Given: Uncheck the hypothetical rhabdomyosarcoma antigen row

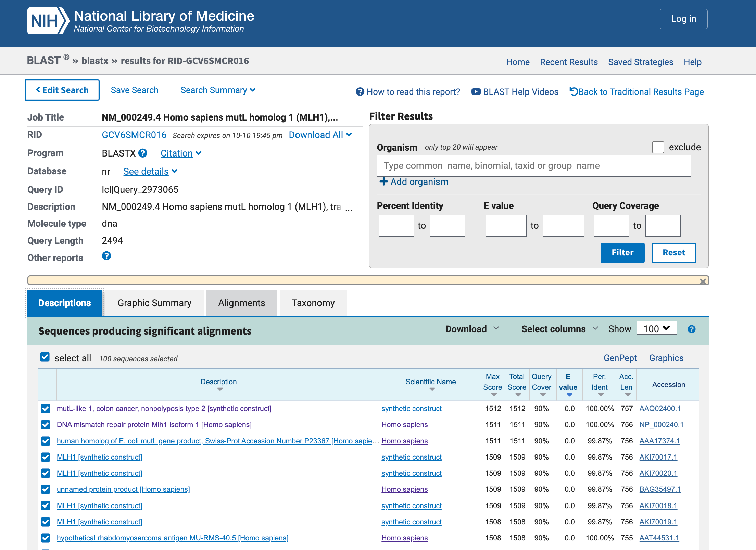Looking at the screenshot, I should (x=45, y=538).
